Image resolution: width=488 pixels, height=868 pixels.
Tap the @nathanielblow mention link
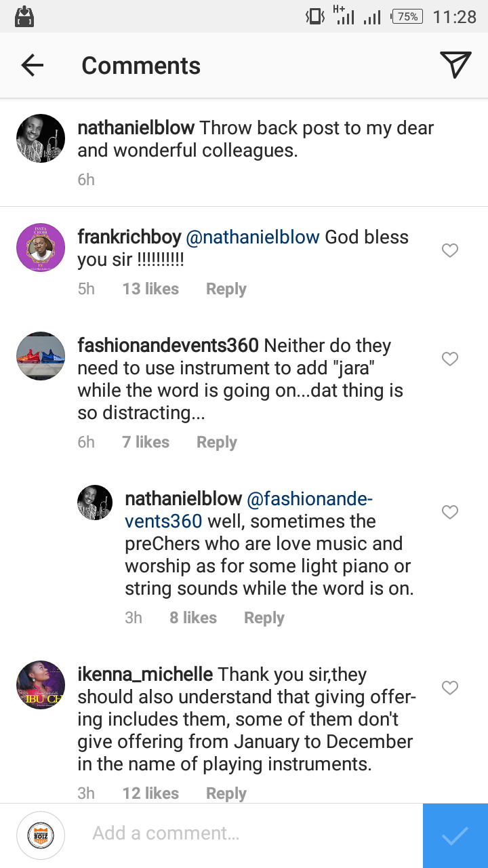(253, 237)
